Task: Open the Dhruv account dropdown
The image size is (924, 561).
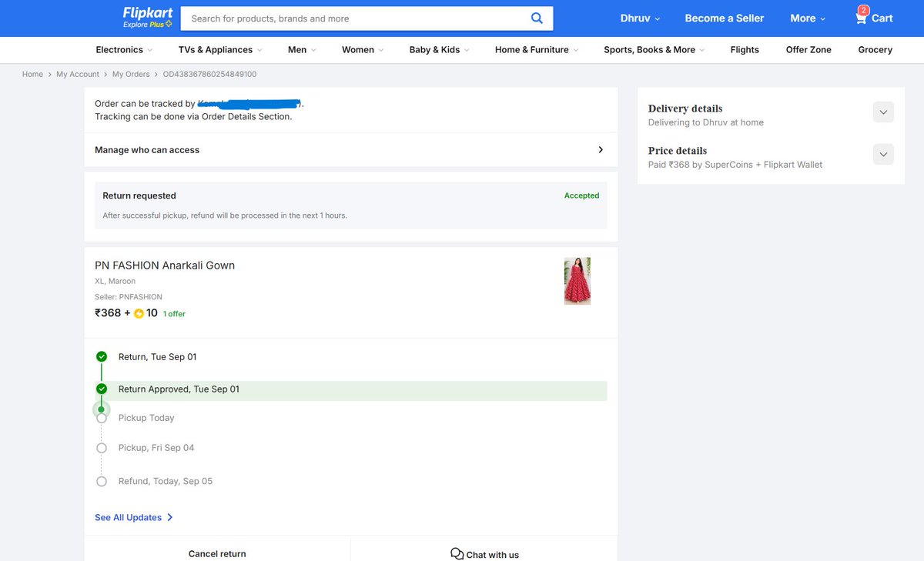Action: [640, 18]
